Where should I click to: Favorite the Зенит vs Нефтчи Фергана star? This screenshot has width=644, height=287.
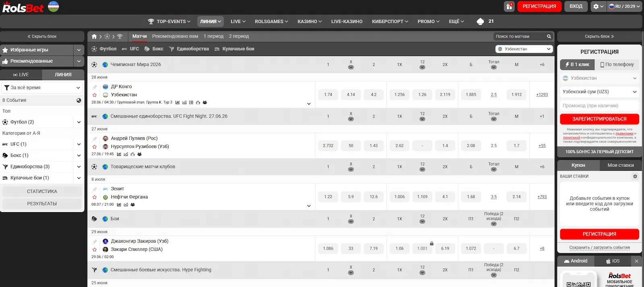[95, 197]
